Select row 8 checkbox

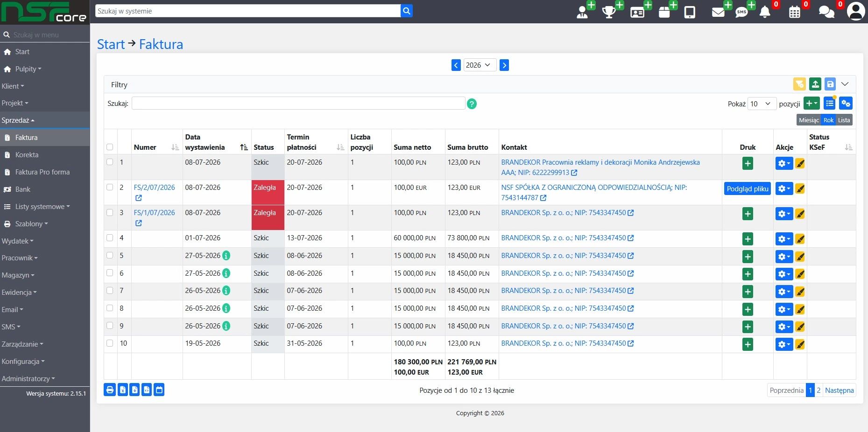[x=110, y=308]
